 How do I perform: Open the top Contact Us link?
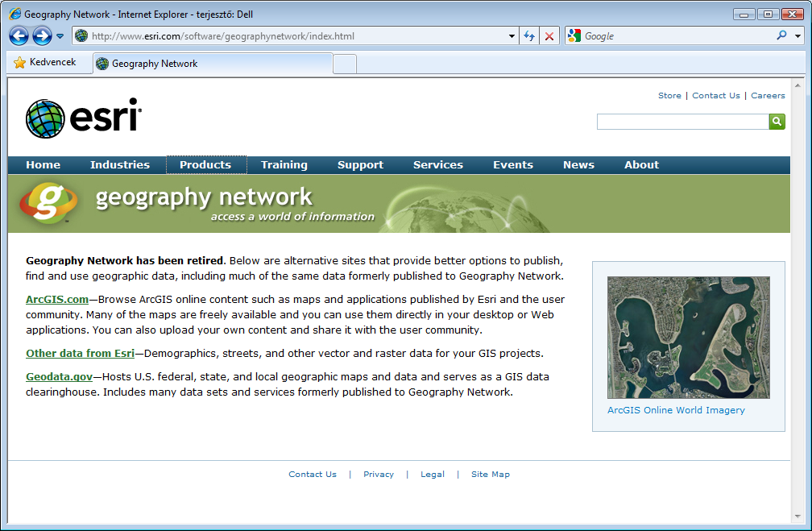(716, 95)
